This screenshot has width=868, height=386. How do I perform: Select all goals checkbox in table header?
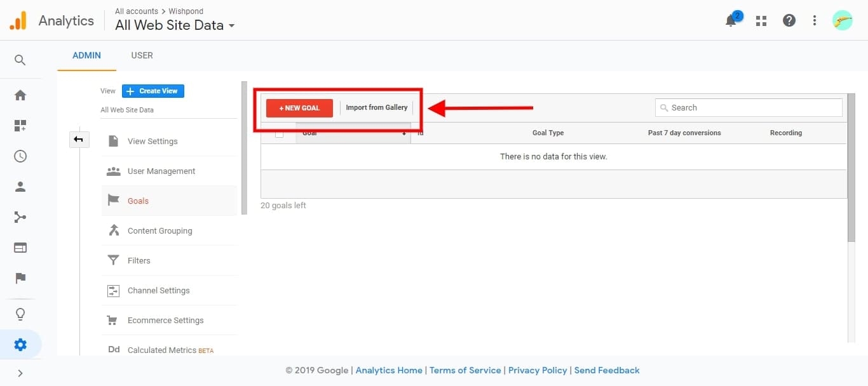(x=279, y=133)
